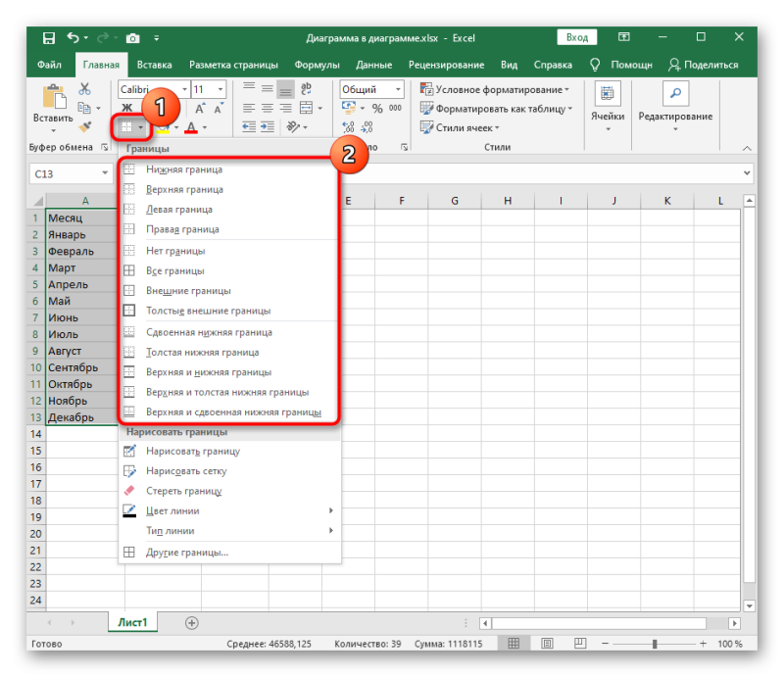Align text to the right
This screenshot has width=784, height=677.
[x=285, y=108]
